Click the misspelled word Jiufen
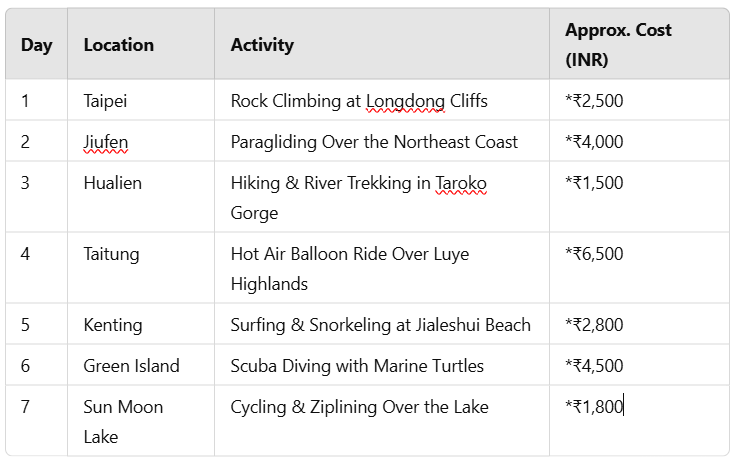This screenshot has height=467, width=734. pos(105,142)
